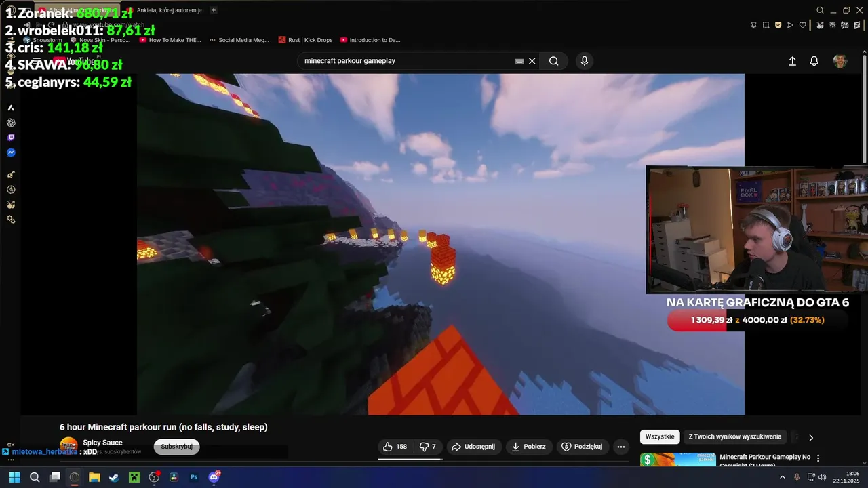Screen dimensions: 868x488
Task: Open Discord from taskbar
Action: [x=214, y=477]
